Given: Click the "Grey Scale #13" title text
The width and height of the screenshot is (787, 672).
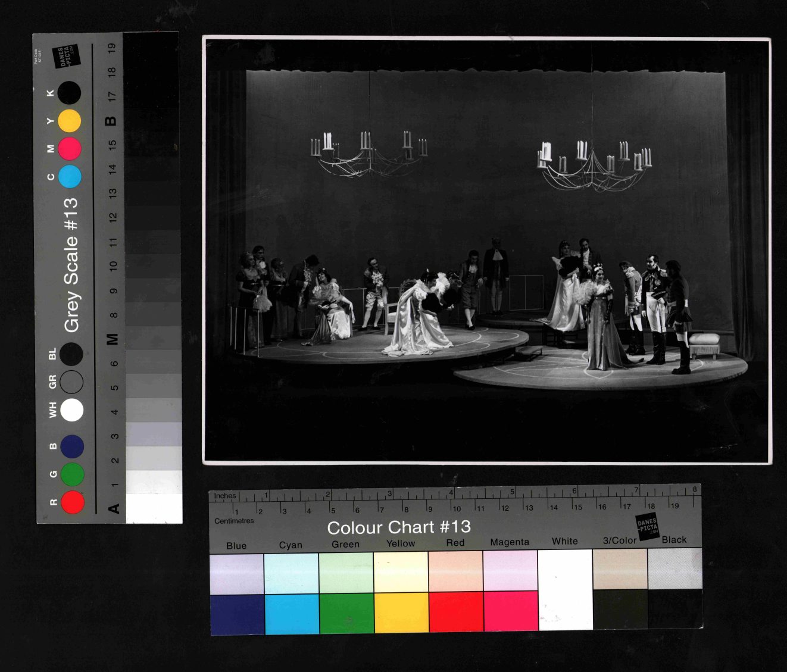Looking at the screenshot, I should pyautogui.click(x=71, y=265).
